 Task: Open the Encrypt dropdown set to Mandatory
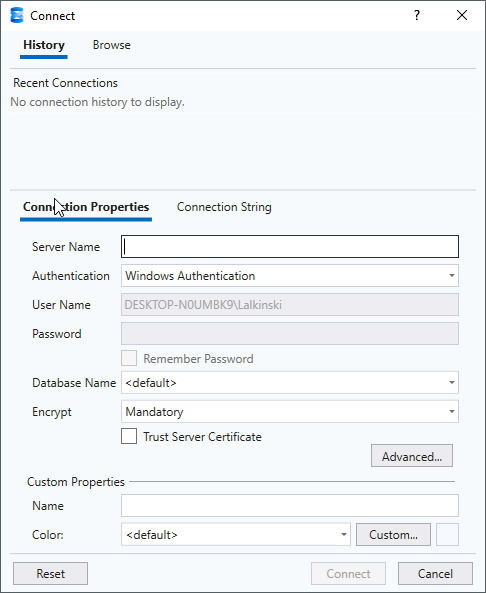(290, 412)
